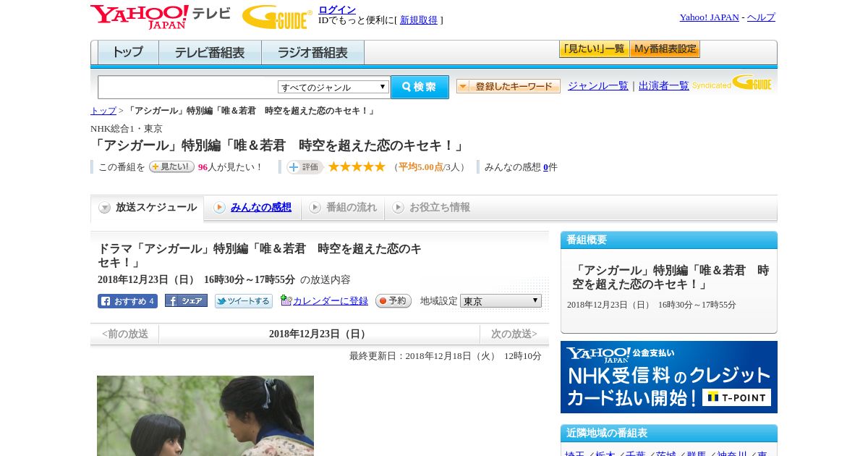Switch to the テレビ番組表 tab

pyautogui.click(x=210, y=53)
